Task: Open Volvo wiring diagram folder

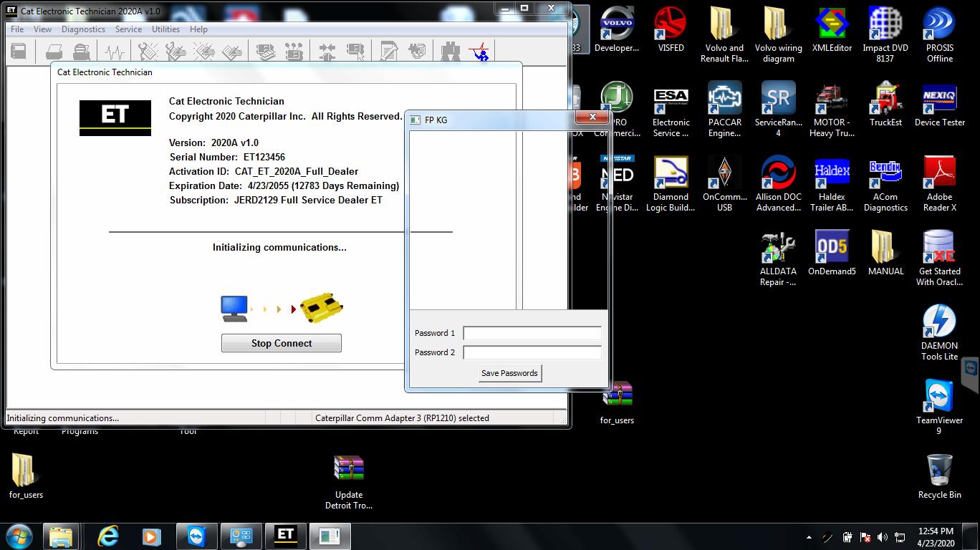Action: (779, 34)
